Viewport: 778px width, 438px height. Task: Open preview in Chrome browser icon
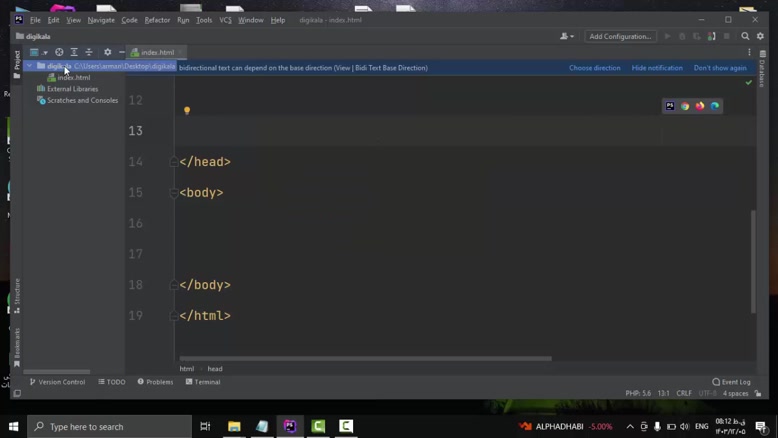685,106
